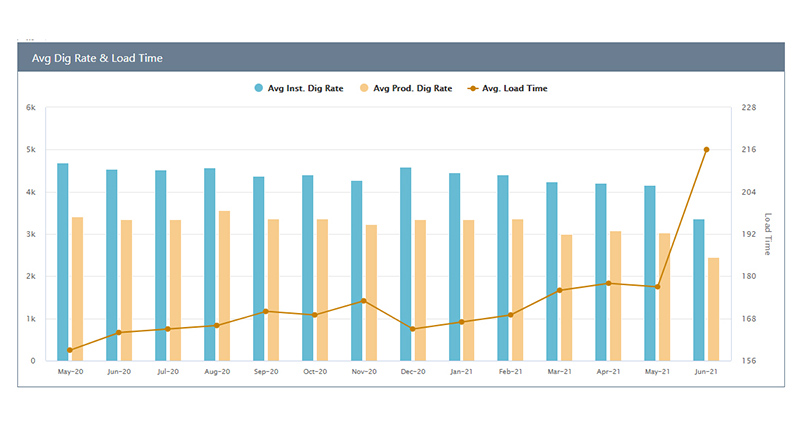Click the vertical Load Time axis title

(x=767, y=233)
